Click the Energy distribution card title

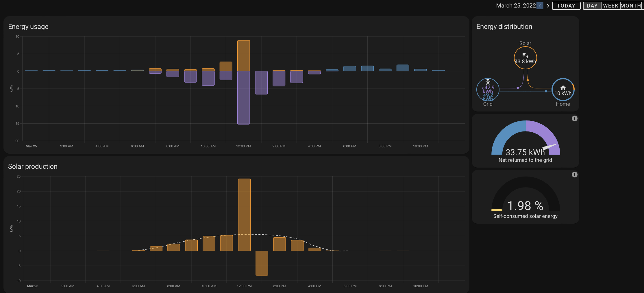pyautogui.click(x=504, y=27)
